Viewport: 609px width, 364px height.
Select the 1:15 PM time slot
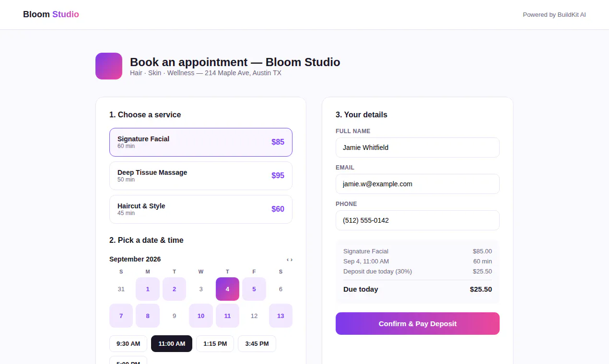(215, 343)
